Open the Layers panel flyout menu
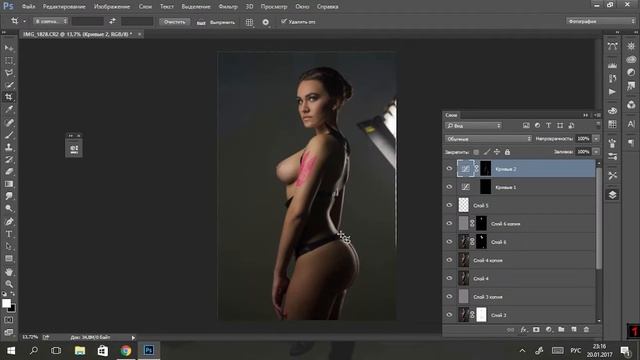The height and width of the screenshot is (360, 640). pyautogui.click(x=597, y=116)
